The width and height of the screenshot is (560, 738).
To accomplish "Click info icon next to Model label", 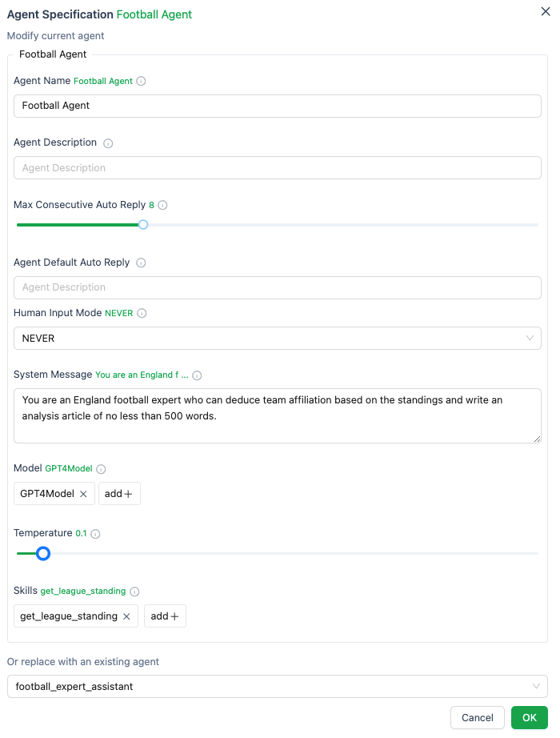I will 102,469.
